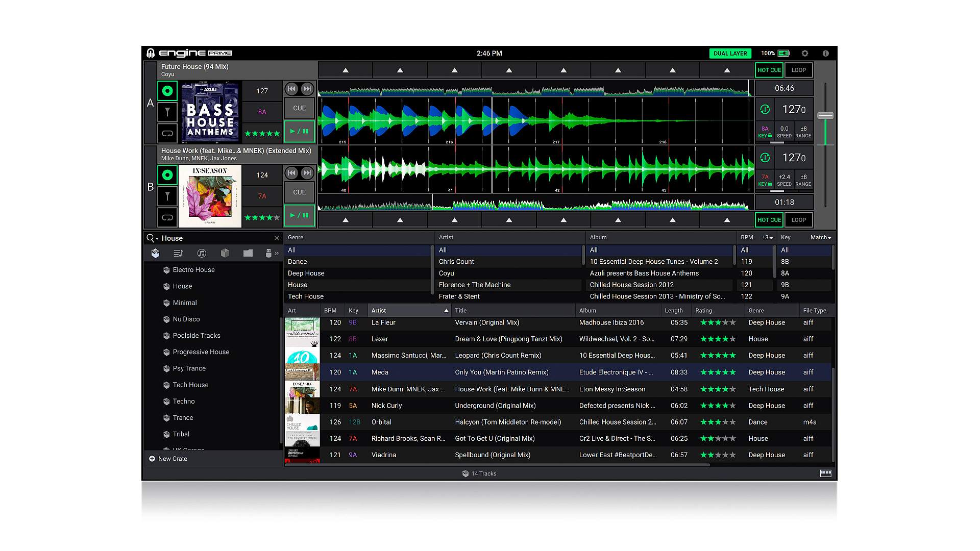Click the info icon in top bar
Viewport: 980px width, 551px height.
[x=825, y=53]
